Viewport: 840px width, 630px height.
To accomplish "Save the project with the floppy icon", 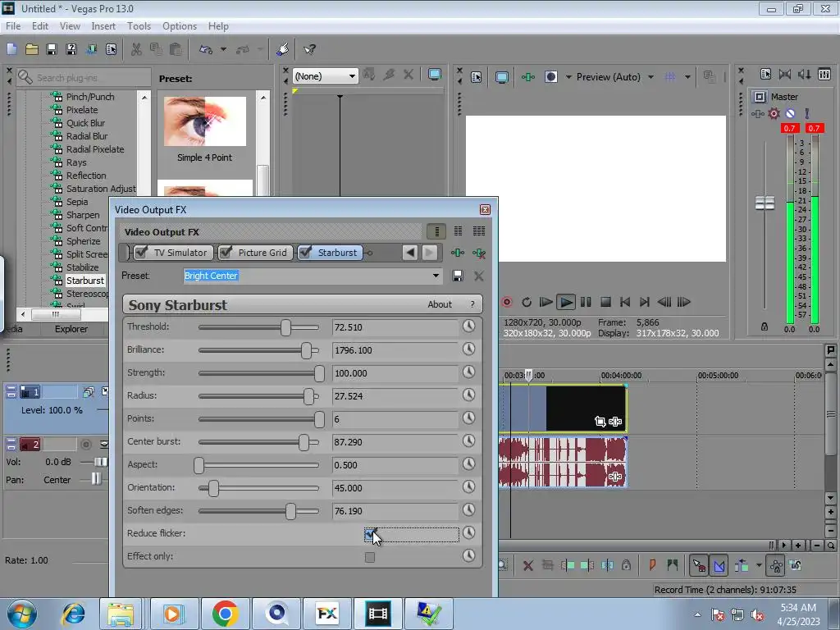I will pyautogui.click(x=52, y=49).
